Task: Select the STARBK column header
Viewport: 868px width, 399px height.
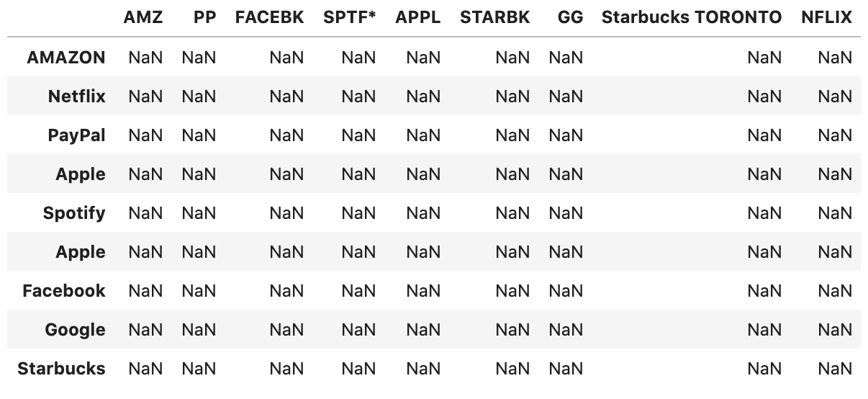Action: pyautogui.click(x=495, y=18)
